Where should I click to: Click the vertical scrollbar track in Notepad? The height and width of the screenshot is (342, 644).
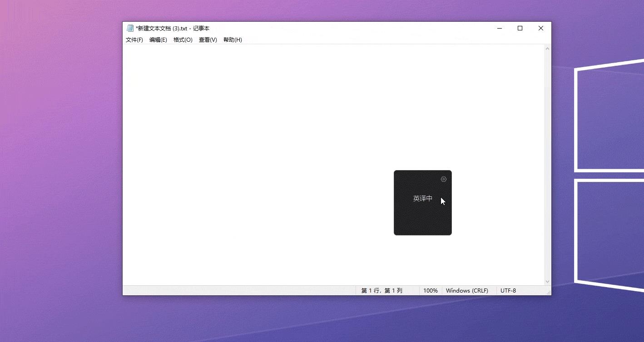pos(547,165)
